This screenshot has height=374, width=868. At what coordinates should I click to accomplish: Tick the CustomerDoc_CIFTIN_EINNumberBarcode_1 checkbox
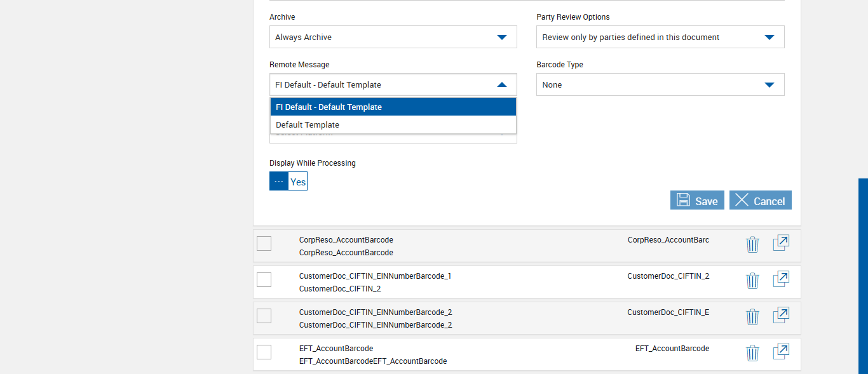coord(264,279)
